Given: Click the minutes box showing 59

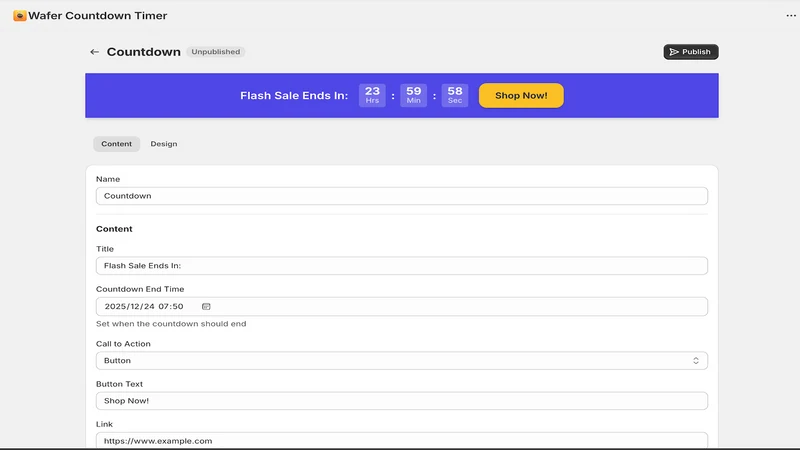Looking at the screenshot, I should [x=413, y=95].
